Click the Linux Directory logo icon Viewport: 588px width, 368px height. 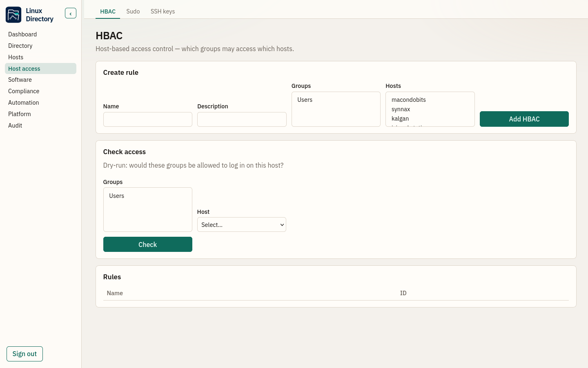13,15
